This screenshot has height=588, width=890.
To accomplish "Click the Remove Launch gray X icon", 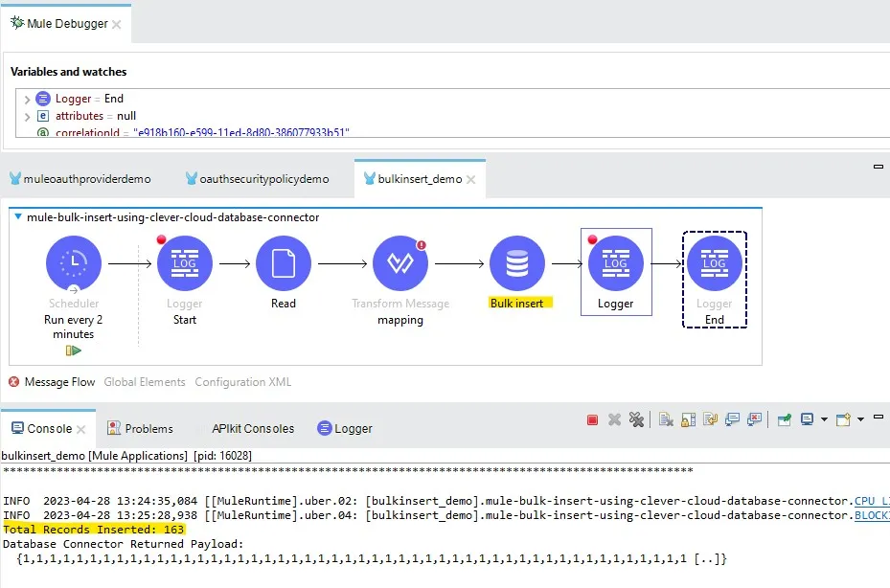I will [614, 420].
